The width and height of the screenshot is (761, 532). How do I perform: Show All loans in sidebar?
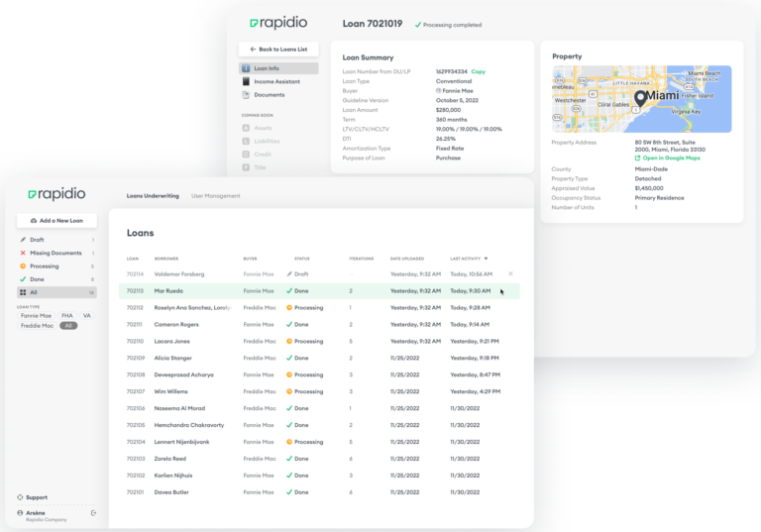coord(56,292)
